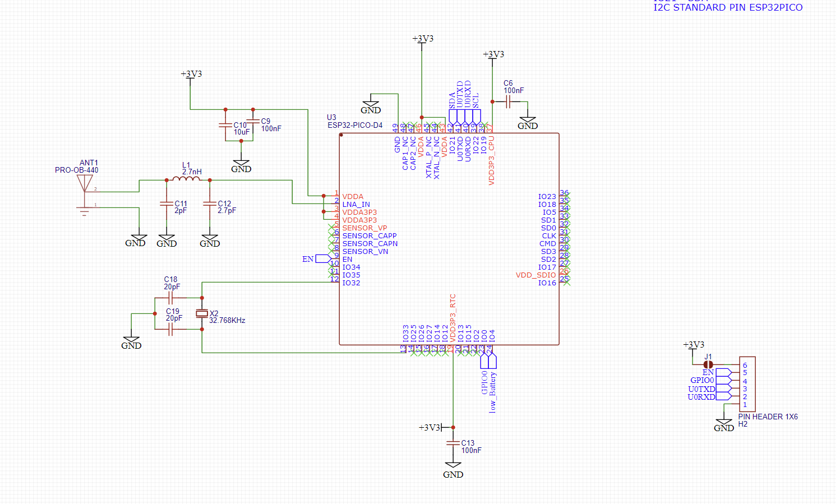Select the C12 capacitor symbol
Image resolution: width=836 pixels, height=504 pixels.
click(x=210, y=204)
